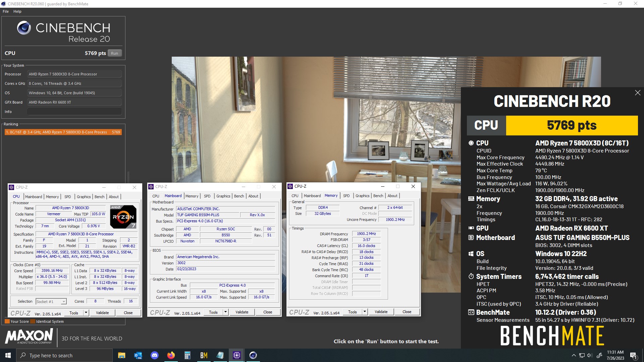Screen dimensions: 644x362
Task: Click the BenchMate Motherboard section icon
Action: [471, 238]
